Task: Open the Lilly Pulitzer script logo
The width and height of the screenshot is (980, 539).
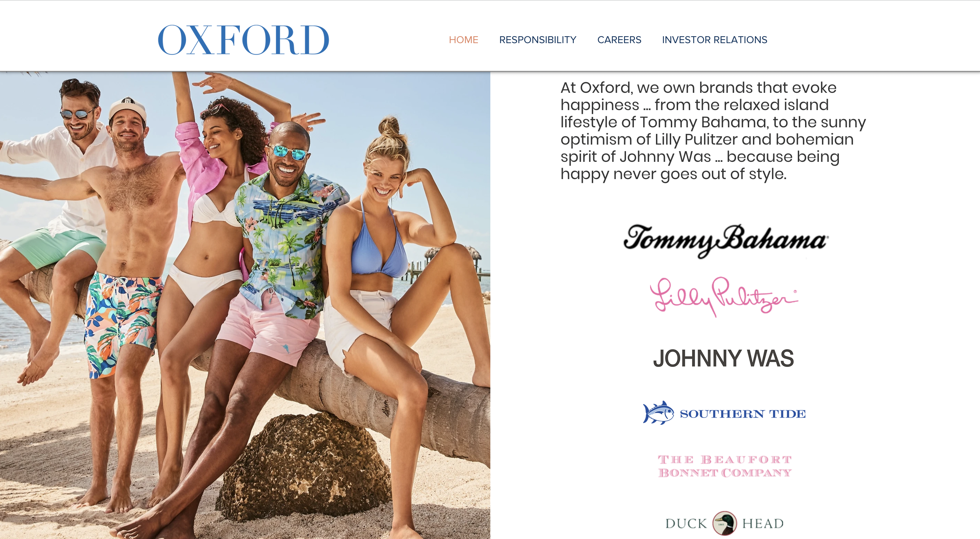Action: tap(724, 297)
